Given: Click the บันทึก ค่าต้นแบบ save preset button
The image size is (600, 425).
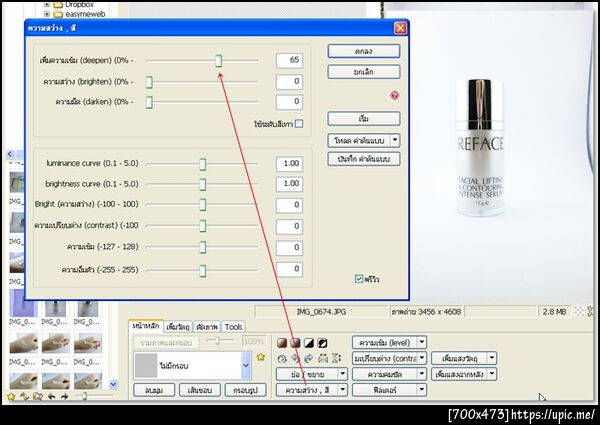Looking at the screenshot, I should (x=364, y=159).
